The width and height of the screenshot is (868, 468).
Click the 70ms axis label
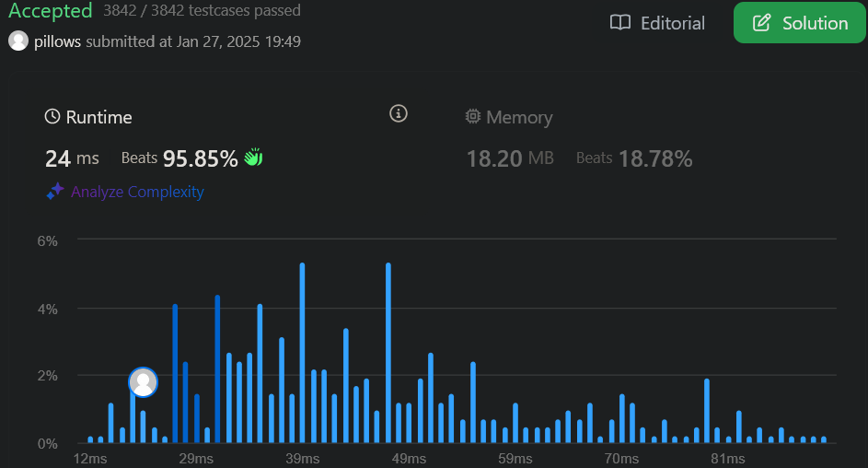click(x=621, y=459)
